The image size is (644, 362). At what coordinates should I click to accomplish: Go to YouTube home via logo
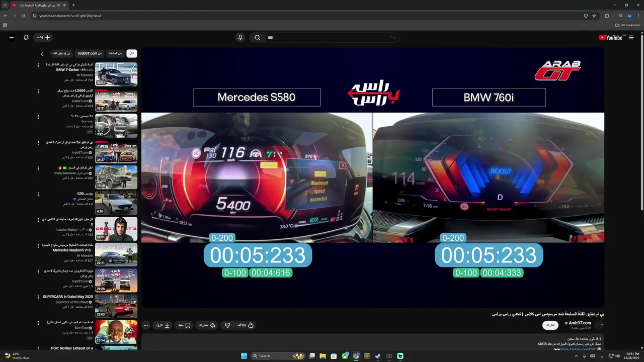coord(611,37)
